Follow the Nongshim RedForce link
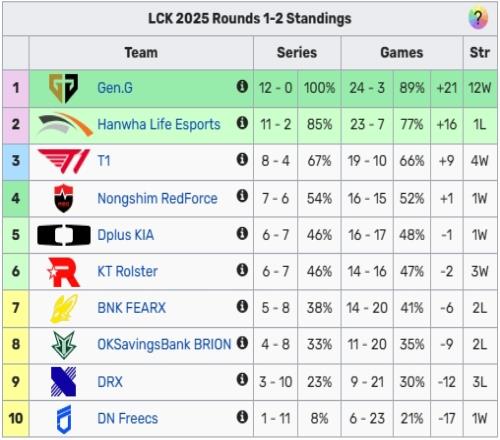The image size is (500, 440). 157,198
